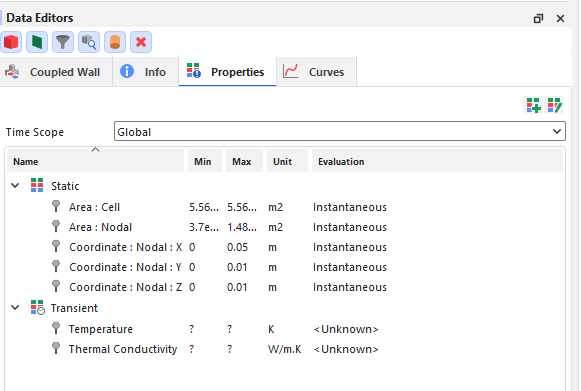
Task: Click the Evaluation column header
Action: pos(437,162)
